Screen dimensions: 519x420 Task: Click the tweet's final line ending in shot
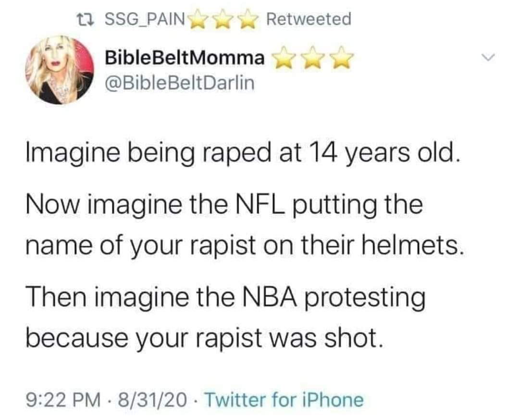(x=205, y=340)
